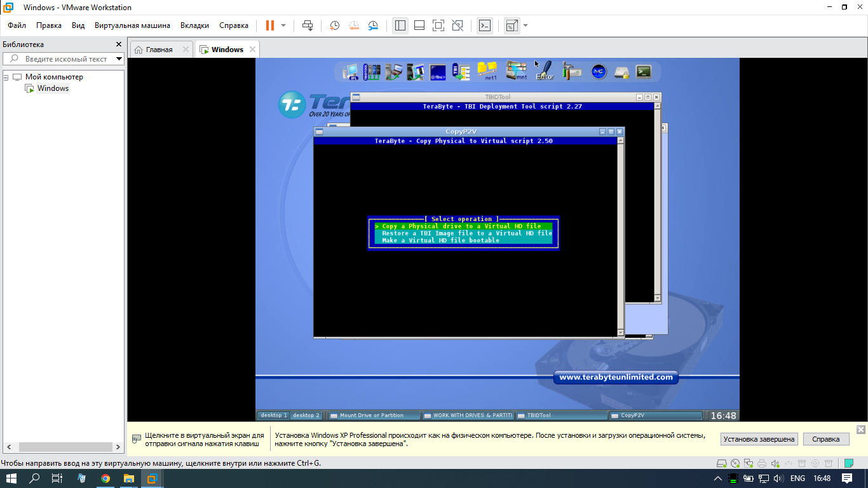
Task: Toggle Unity mode icon in VMware toolbar
Action: pyautogui.click(x=458, y=25)
